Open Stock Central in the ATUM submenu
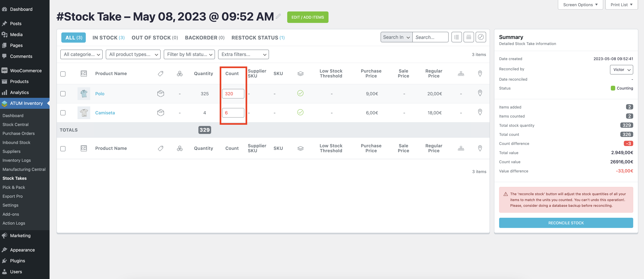644x279 pixels. click(x=16, y=124)
